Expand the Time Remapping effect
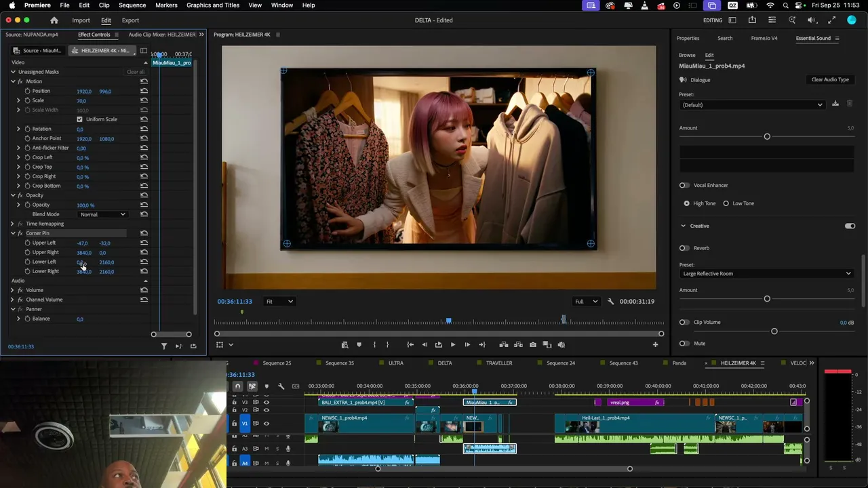The width and height of the screenshot is (868, 488). 12,224
